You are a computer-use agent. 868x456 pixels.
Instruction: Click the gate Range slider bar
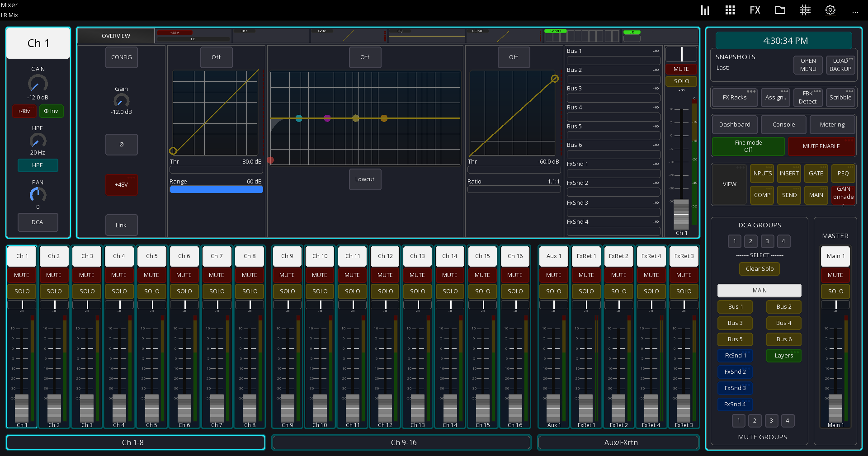point(216,189)
